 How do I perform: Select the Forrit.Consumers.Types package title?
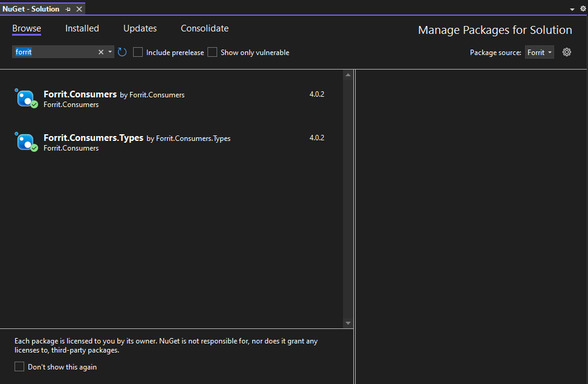pos(93,138)
